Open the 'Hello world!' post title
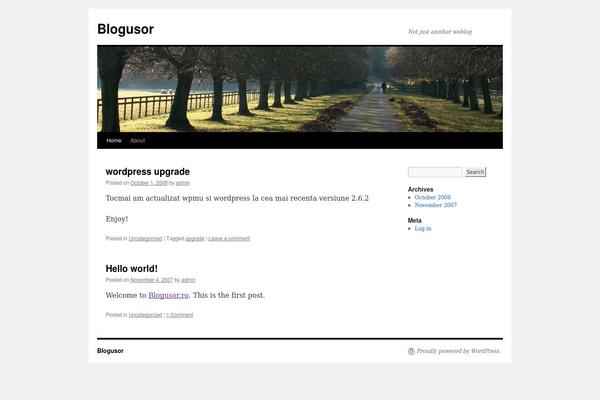600x400 pixels. click(x=132, y=269)
